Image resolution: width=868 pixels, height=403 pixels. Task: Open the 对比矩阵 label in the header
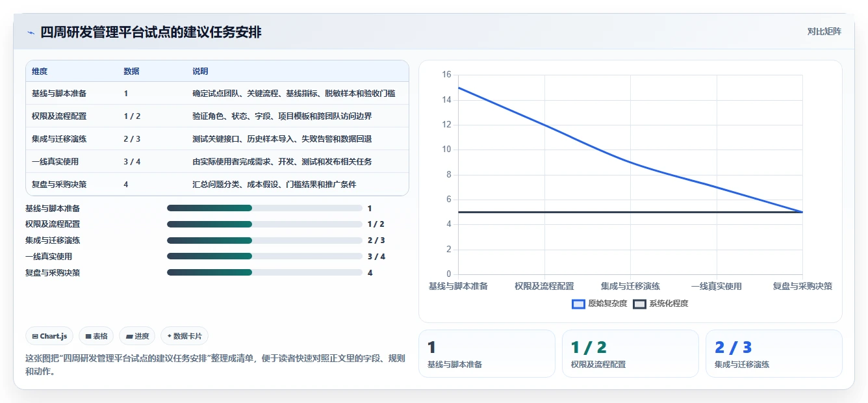point(824,31)
